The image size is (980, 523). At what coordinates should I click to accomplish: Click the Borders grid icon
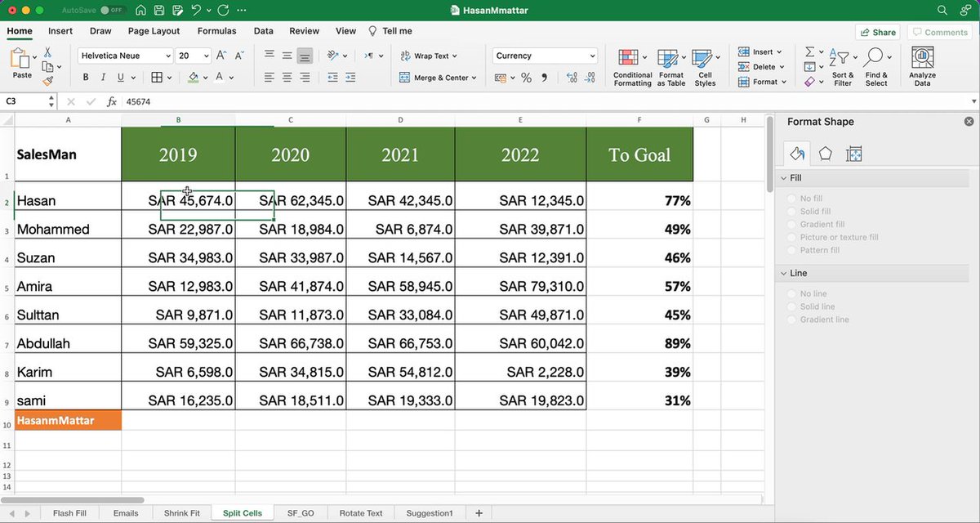click(157, 78)
